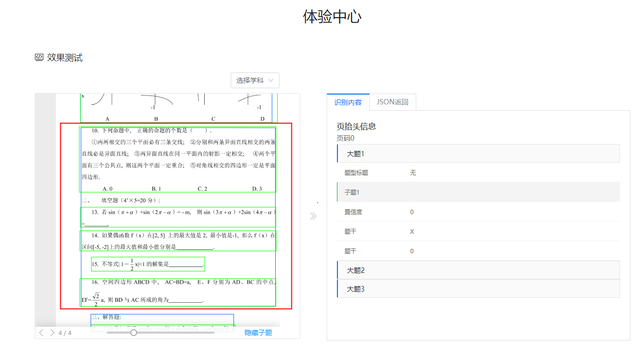The width and height of the screenshot is (644, 363).
Task: Click the 三、解答题 heading in document
Action: 106,317
